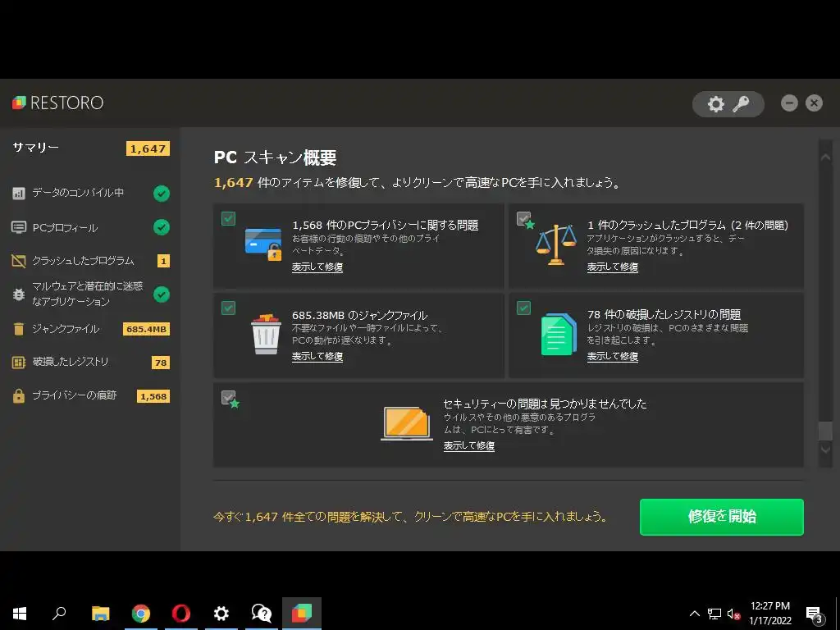This screenshot has height=630, width=840.
Task: Click the network tray icon
Action: point(714,614)
